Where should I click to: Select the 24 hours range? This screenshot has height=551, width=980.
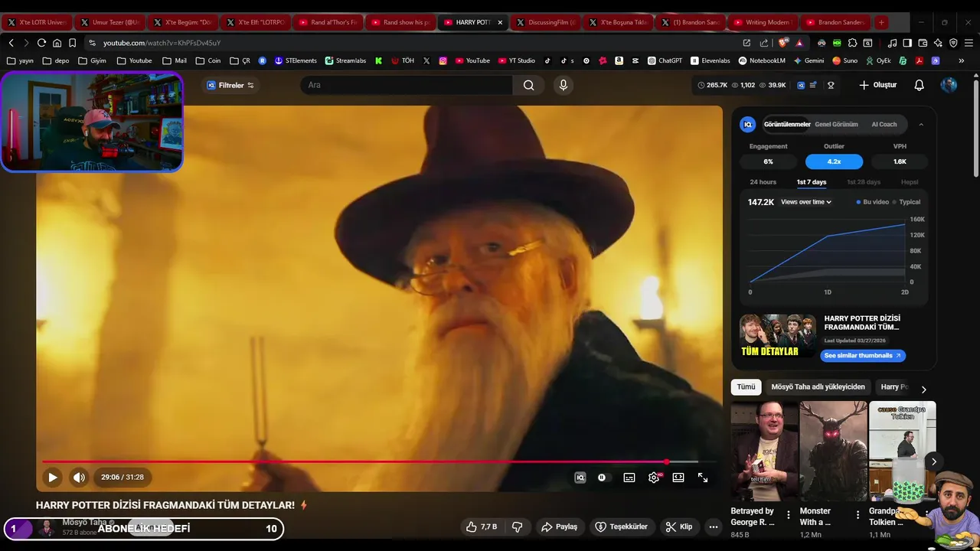click(x=763, y=182)
